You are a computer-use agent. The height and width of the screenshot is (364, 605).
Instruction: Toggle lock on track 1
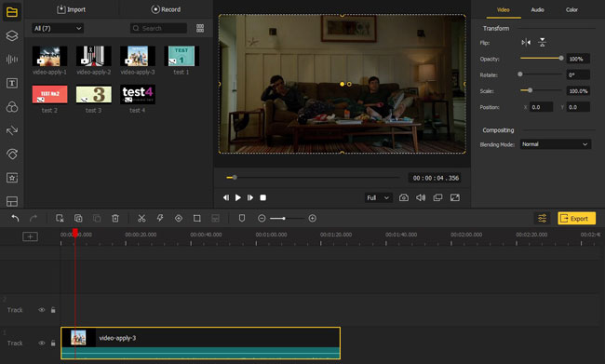pos(53,344)
